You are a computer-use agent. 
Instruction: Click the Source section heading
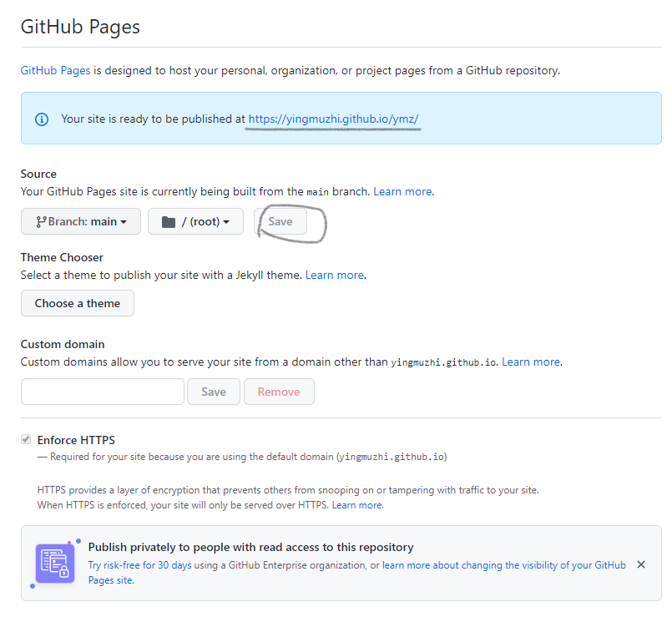click(38, 174)
